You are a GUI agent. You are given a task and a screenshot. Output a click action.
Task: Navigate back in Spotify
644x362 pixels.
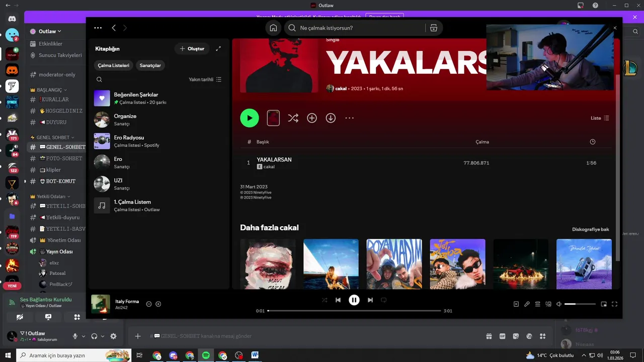114,28
